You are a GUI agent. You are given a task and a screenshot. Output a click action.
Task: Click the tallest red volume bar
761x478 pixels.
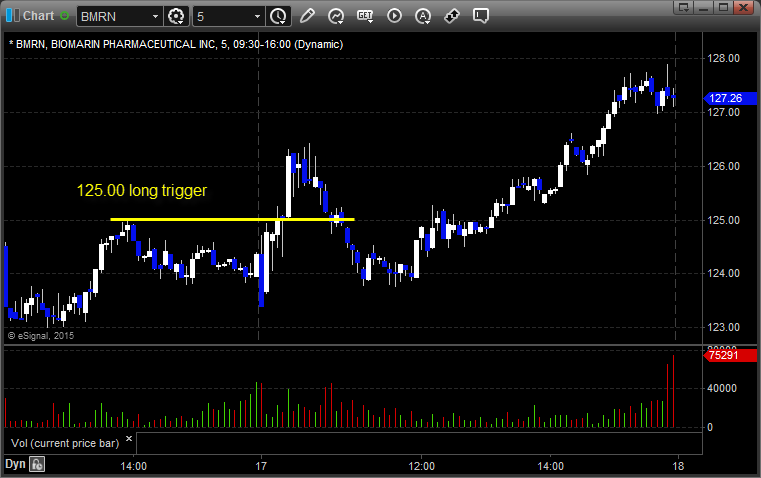coord(673,391)
